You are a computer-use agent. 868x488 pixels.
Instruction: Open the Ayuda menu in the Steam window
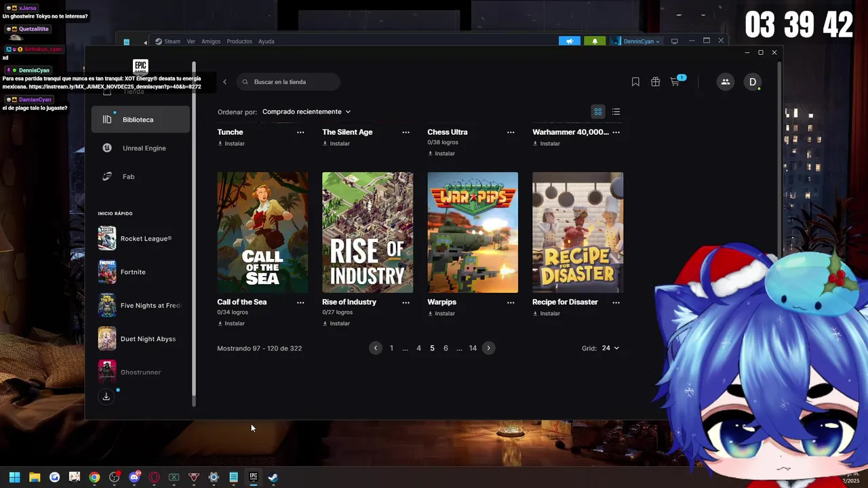(x=267, y=41)
